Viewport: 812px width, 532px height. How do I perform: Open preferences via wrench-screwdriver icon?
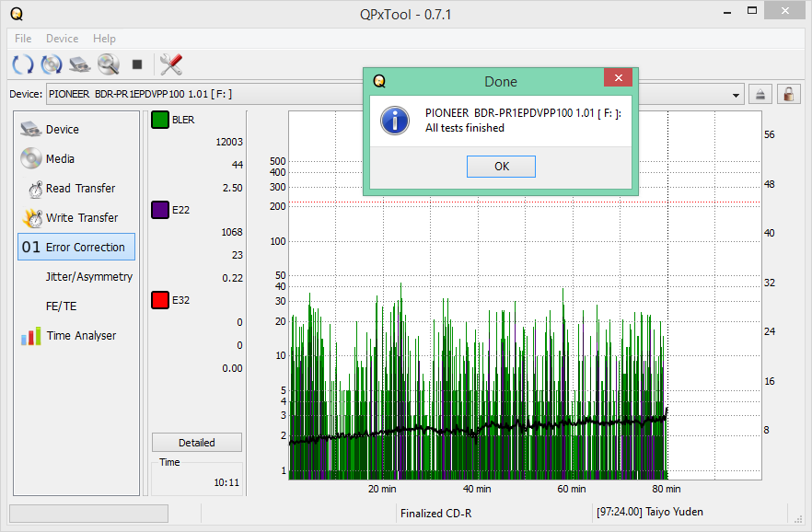point(171,64)
